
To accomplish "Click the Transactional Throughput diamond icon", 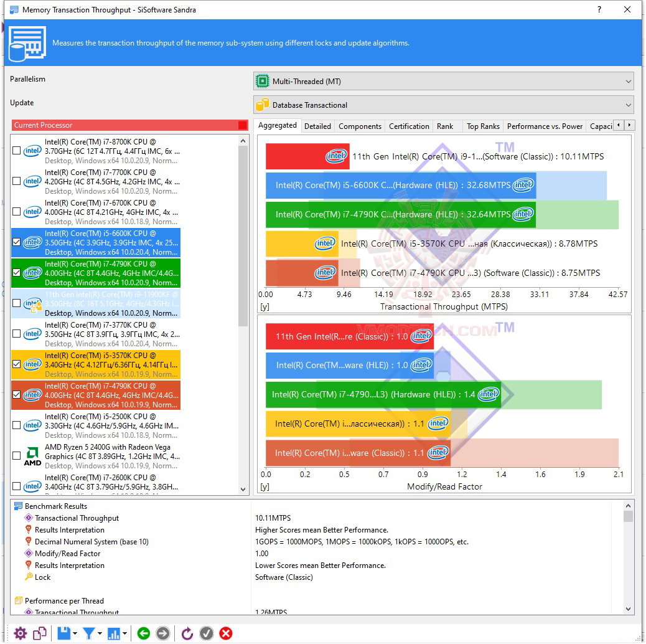I will click(x=29, y=518).
